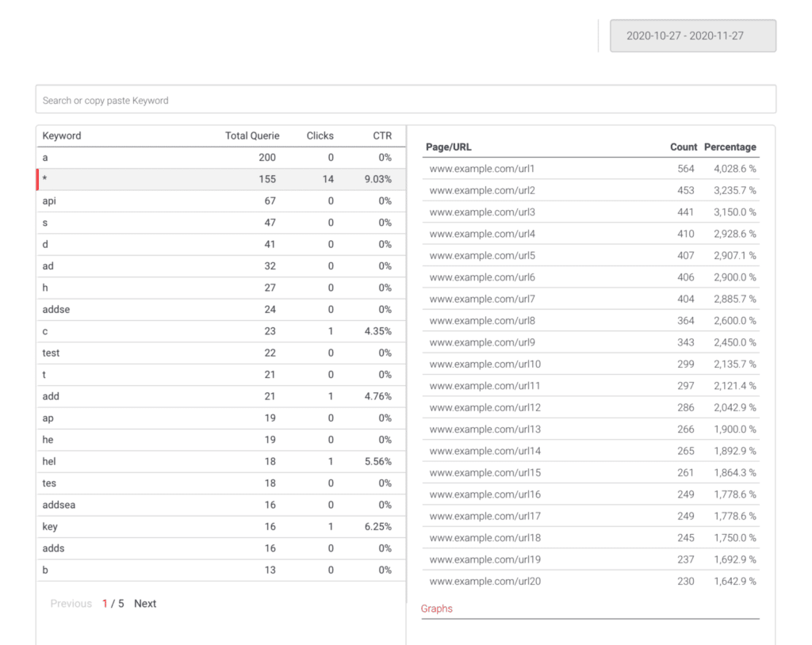812x645 pixels.
Task: Open the Graphs tab
Action: click(437, 609)
